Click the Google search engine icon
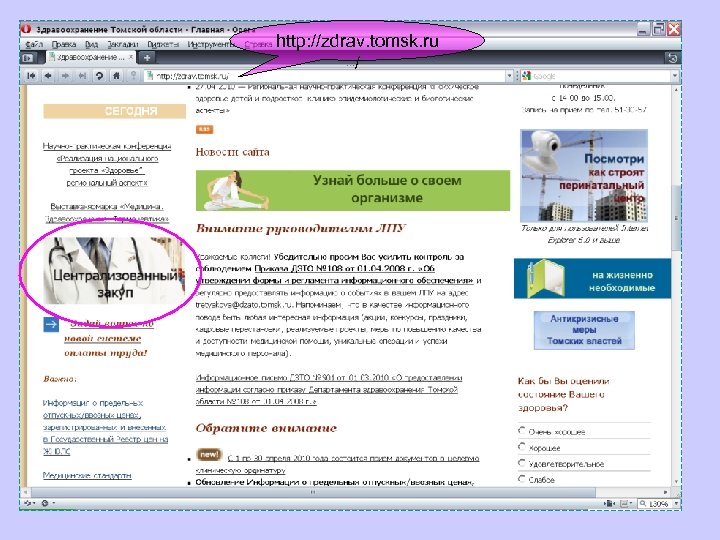Image resolution: width=720 pixels, height=540 pixels. pos(526,76)
